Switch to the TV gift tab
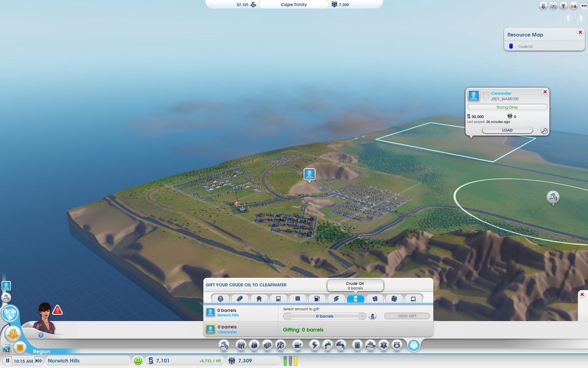The image size is (588, 368). 413,298
